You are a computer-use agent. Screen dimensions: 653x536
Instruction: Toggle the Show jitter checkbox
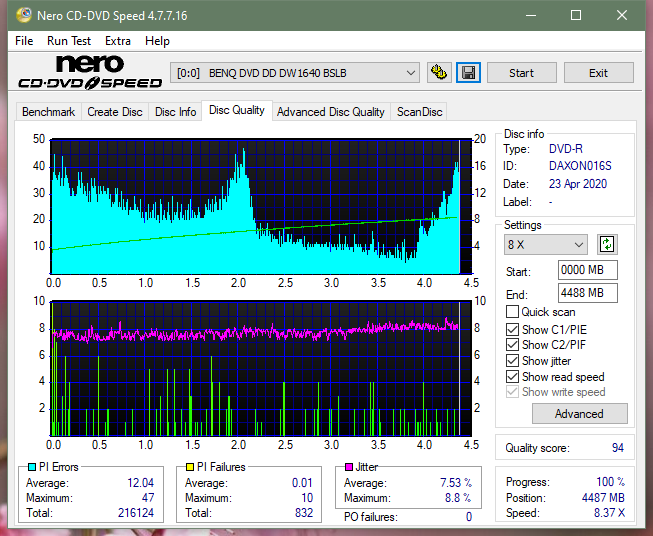click(512, 361)
